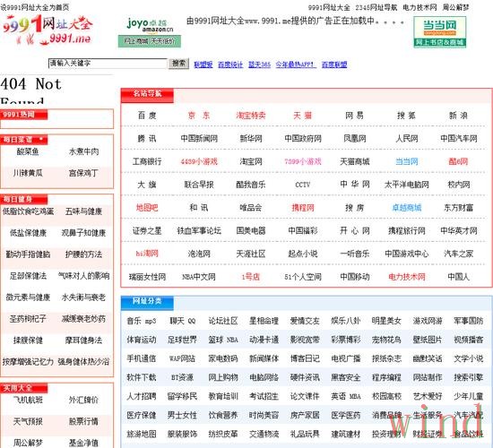
Task: Open 汽车之家 link
Action: click(x=458, y=254)
